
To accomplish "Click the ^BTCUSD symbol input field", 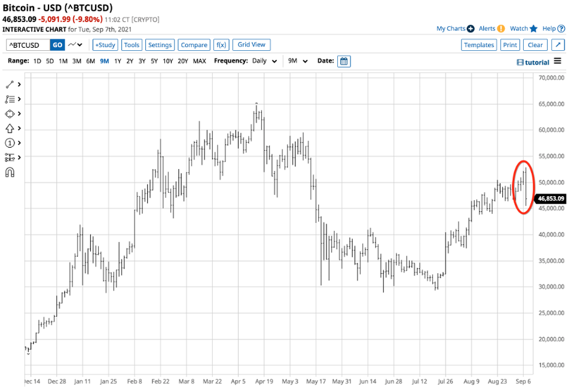I will pos(28,45).
